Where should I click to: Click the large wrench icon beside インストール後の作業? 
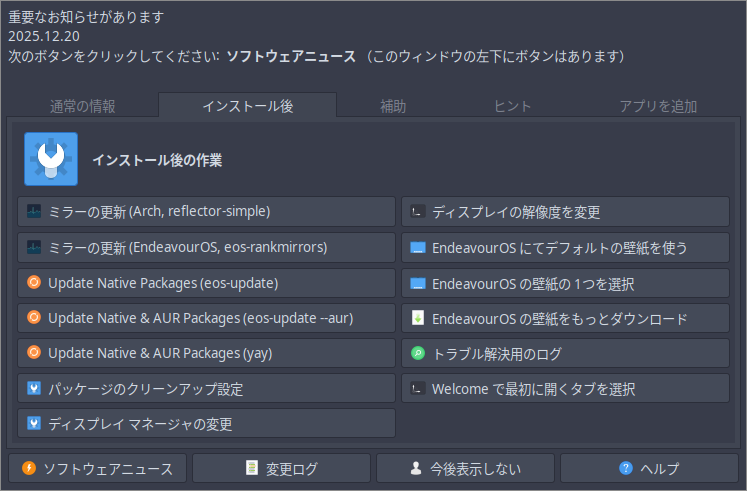pos(51,159)
